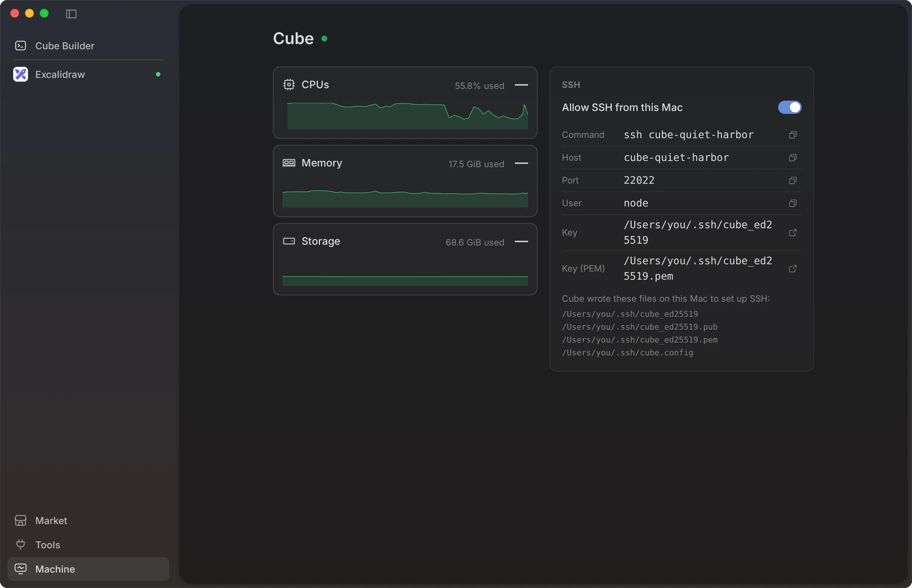Click "55.8% used" CPU label
Image resolution: width=912 pixels, height=588 pixels.
click(x=480, y=86)
